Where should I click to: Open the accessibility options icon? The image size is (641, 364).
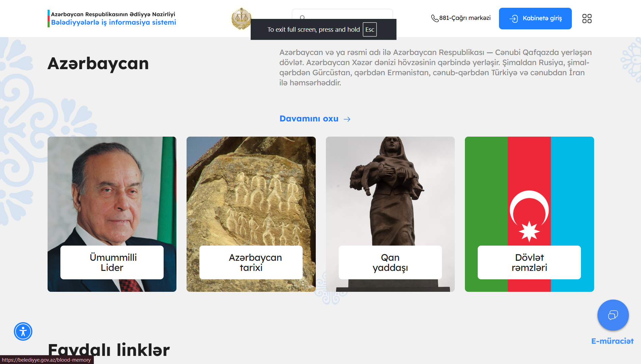coord(23,331)
